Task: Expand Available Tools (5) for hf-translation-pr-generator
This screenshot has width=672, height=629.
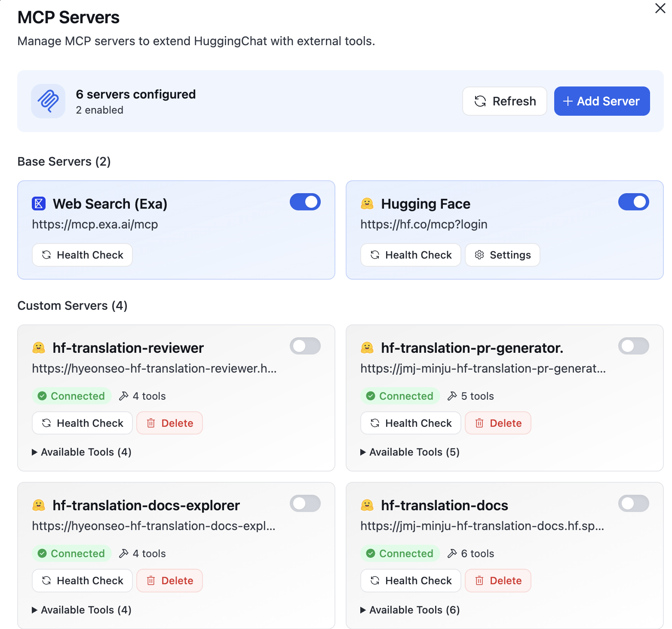Action: pos(410,452)
